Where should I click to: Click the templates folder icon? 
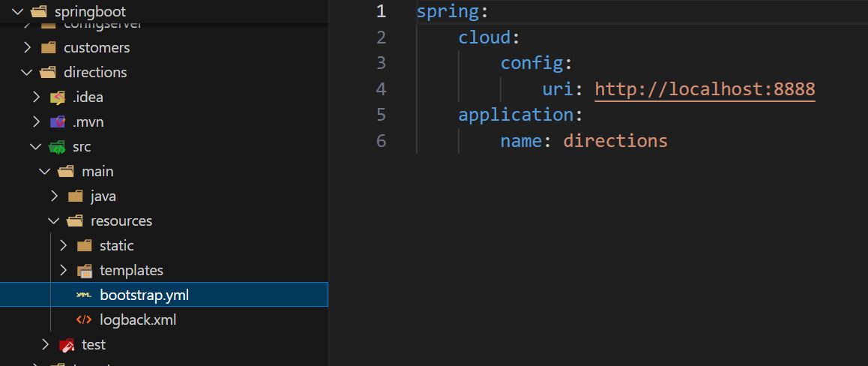pyautogui.click(x=85, y=271)
